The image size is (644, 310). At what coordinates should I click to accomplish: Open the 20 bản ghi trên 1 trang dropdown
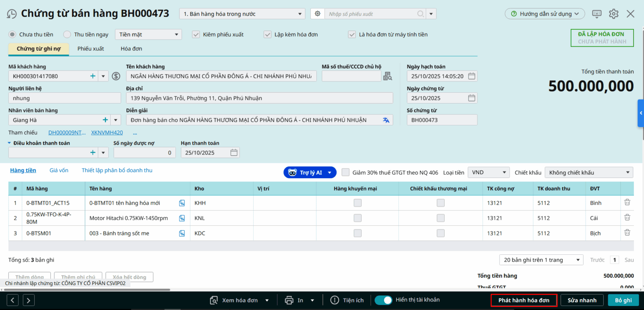[541, 260]
